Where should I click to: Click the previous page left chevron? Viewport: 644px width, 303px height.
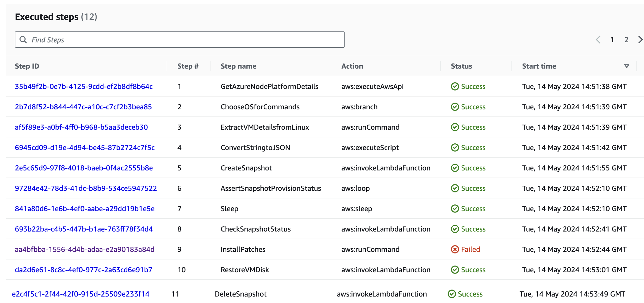598,40
